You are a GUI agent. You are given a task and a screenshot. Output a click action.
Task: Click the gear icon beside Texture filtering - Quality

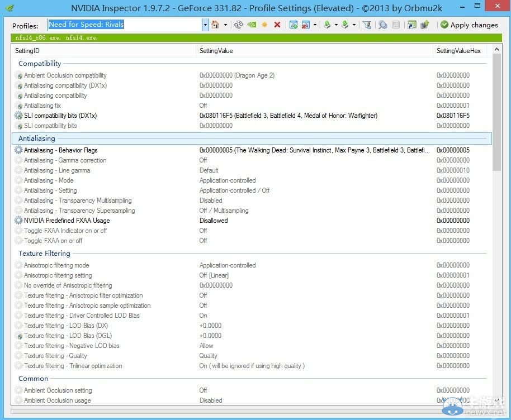point(18,356)
